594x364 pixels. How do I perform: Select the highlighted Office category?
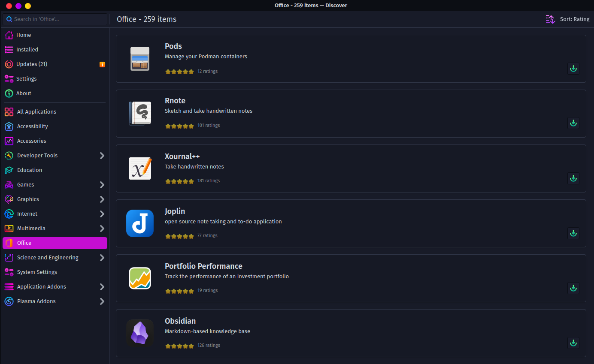[55, 243]
